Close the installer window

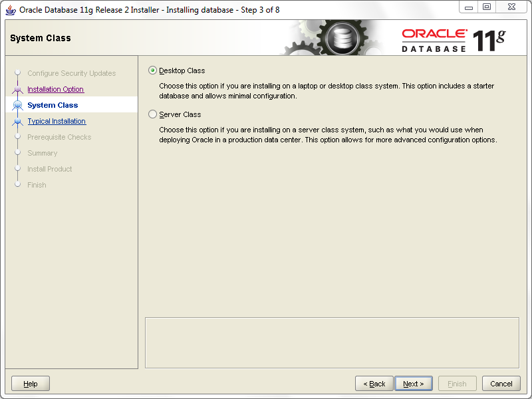coord(511,7)
